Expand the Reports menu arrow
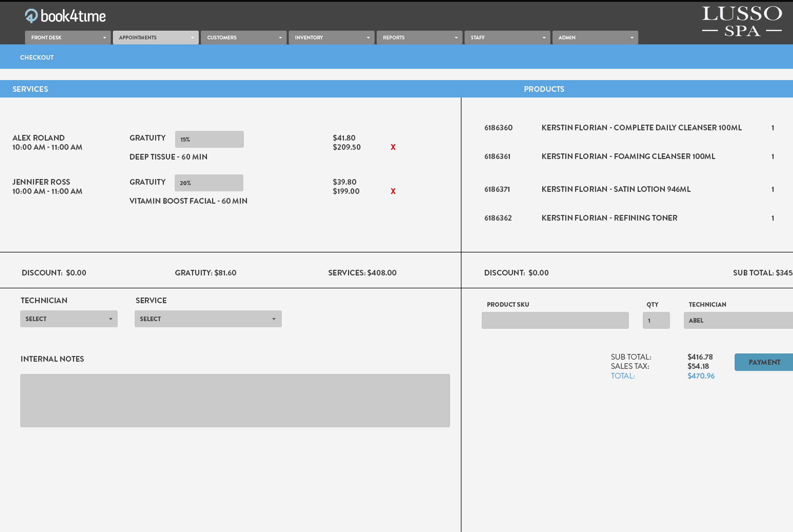Screen dimensions: 793x532 456,38
